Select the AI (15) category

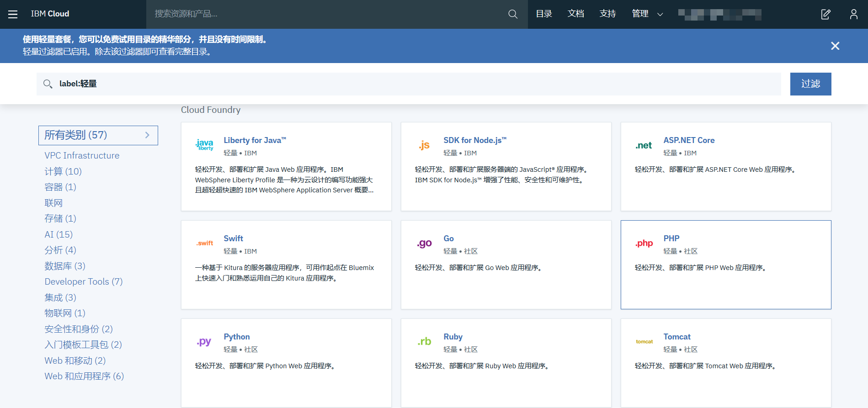(59, 234)
